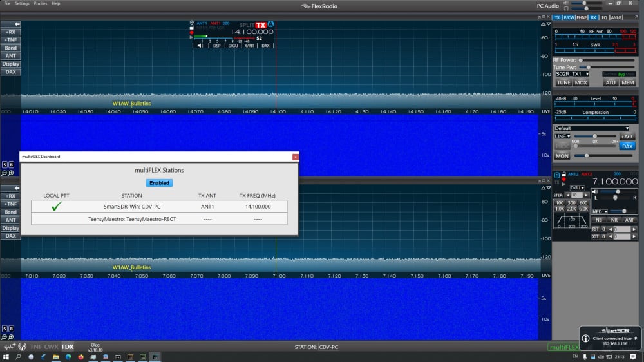Open the upper panadapter ANT menu
Image resolution: width=644 pixels, height=362 pixels.
coord(10,56)
